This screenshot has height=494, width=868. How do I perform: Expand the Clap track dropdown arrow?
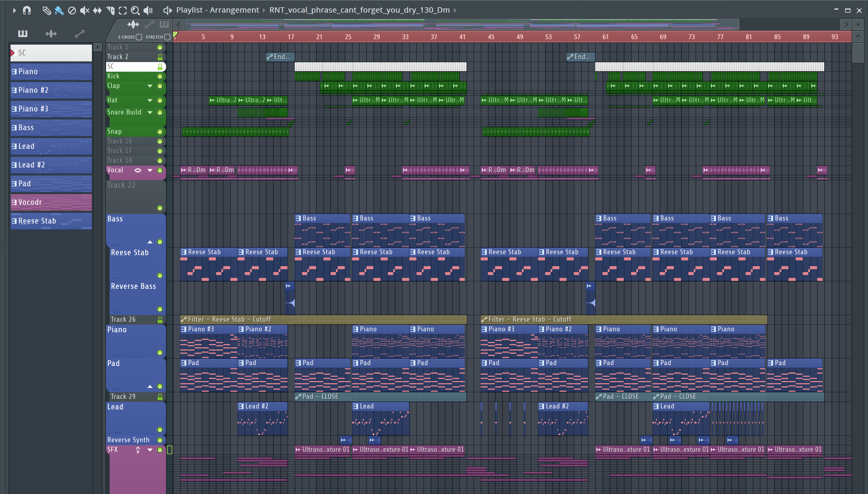click(x=150, y=86)
